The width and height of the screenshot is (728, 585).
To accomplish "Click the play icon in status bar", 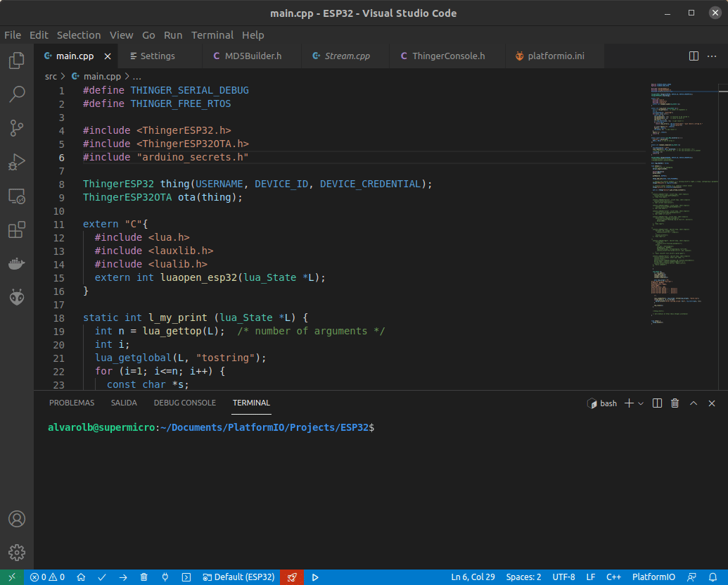I will point(315,577).
